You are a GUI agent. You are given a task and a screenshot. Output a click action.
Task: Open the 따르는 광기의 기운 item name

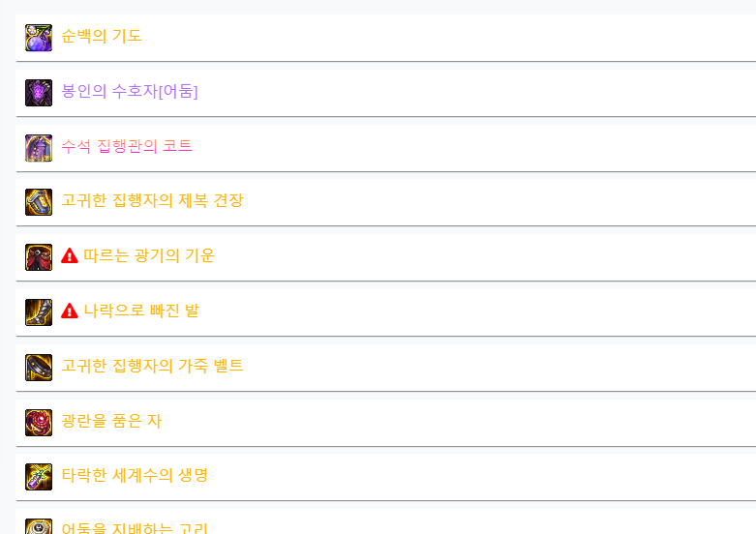pos(149,255)
